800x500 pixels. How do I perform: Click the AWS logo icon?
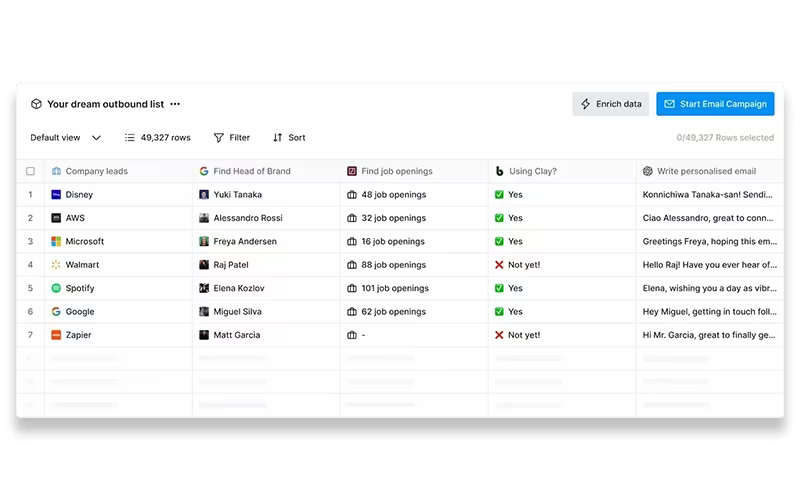click(56, 218)
